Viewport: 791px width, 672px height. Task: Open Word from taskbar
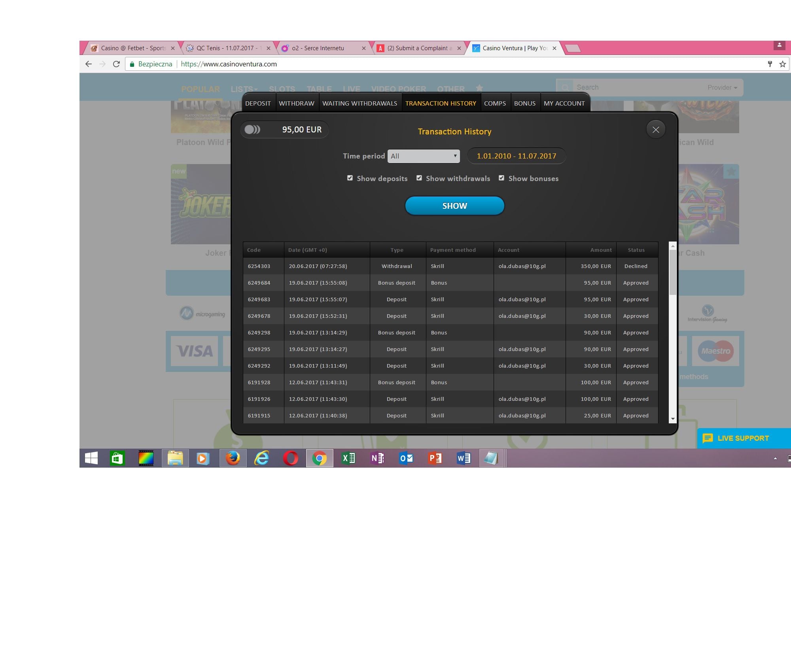pos(464,458)
